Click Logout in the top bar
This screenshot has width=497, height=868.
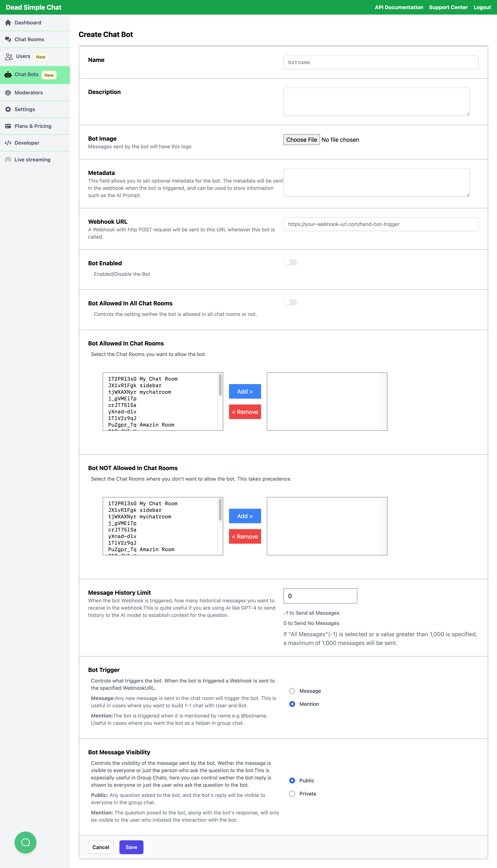pyautogui.click(x=482, y=7)
